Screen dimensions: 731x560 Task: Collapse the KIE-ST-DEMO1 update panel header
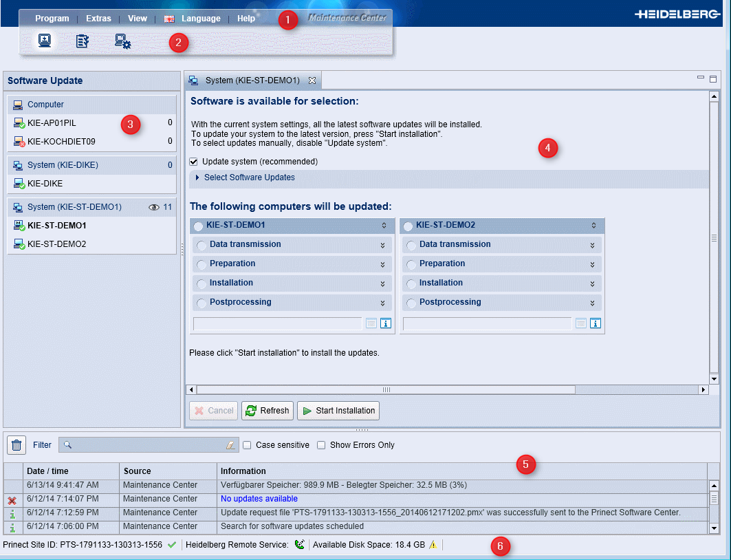point(384,225)
